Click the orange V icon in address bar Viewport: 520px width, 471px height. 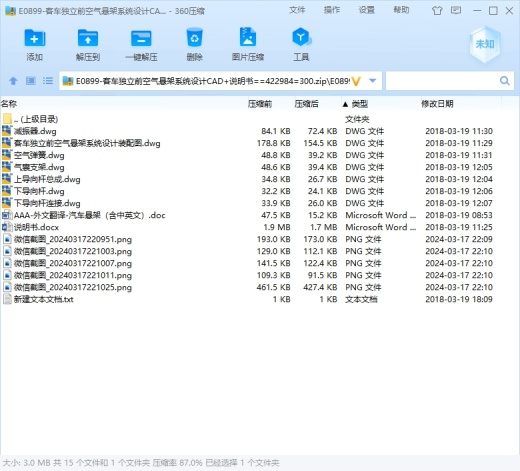(356, 81)
